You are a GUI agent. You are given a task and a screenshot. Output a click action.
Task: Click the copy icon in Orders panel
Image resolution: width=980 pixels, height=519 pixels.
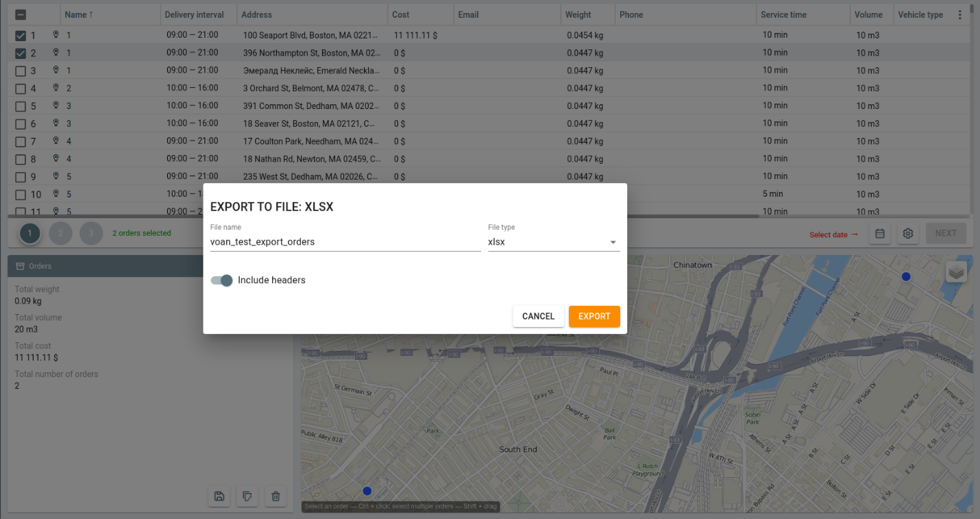247,496
